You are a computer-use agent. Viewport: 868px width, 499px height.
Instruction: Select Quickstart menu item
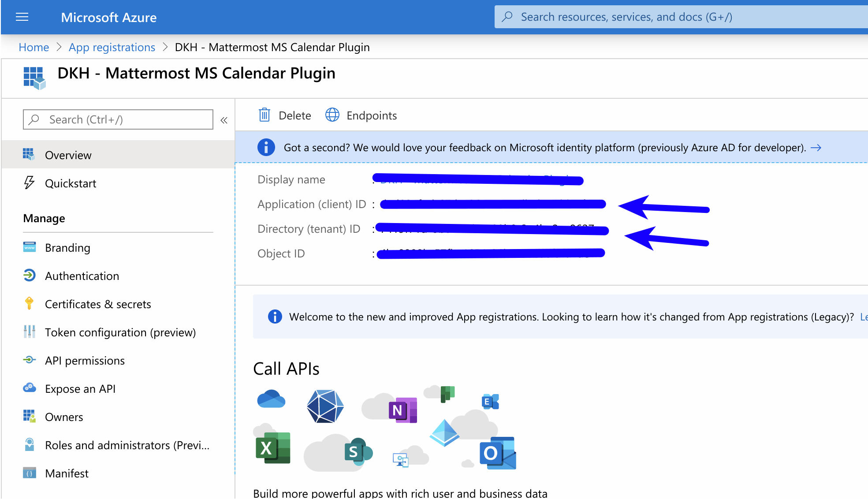click(x=71, y=182)
